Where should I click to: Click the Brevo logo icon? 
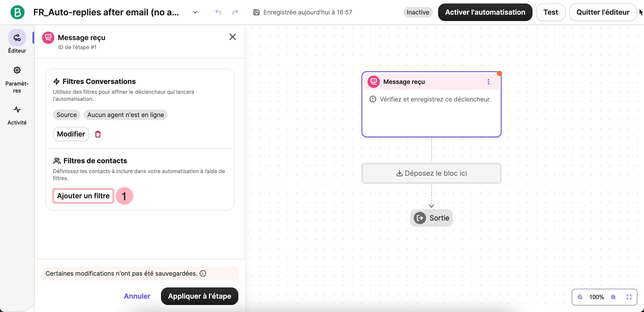(18, 12)
